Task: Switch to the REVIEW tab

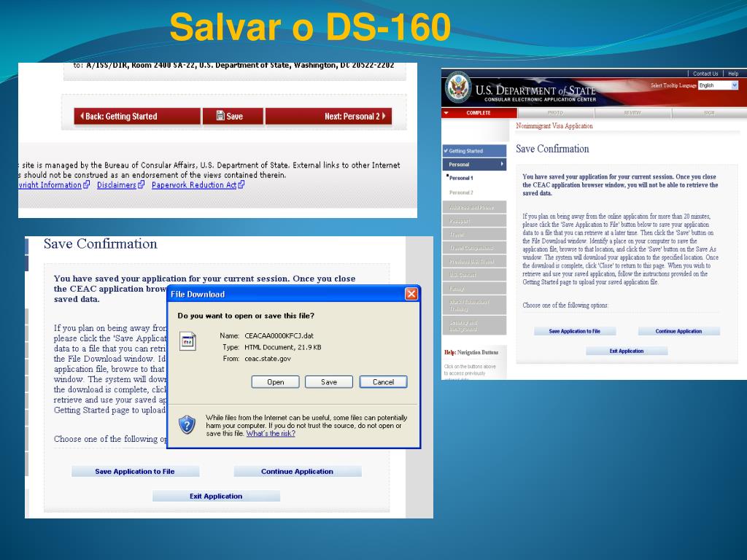Action: pos(632,113)
